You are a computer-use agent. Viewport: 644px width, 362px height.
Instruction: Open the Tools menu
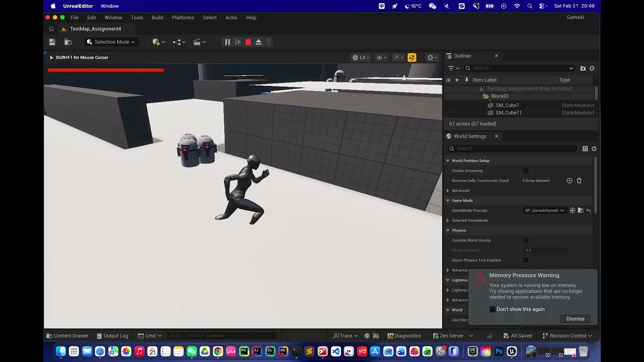point(137,18)
